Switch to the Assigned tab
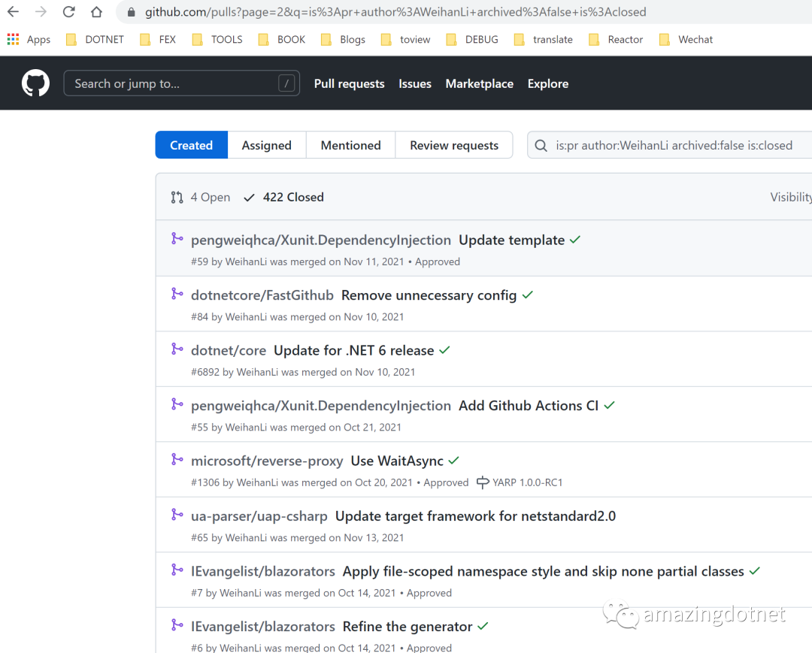Image resolution: width=812 pixels, height=653 pixels. (x=267, y=145)
